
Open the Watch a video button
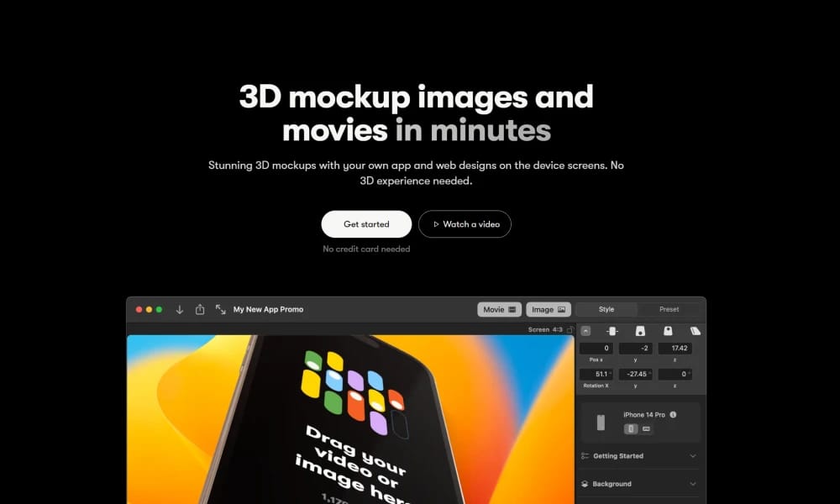(465, 224)
